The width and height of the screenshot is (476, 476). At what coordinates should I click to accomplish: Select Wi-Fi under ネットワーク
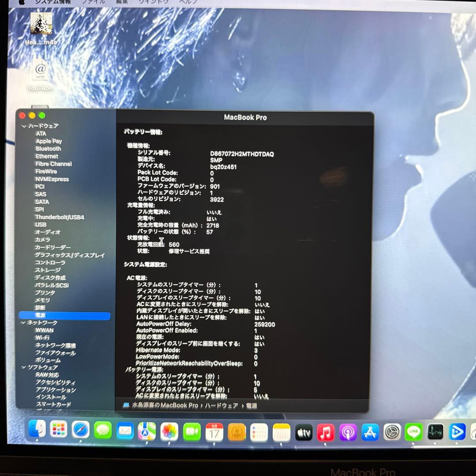[x=42, y=338]
